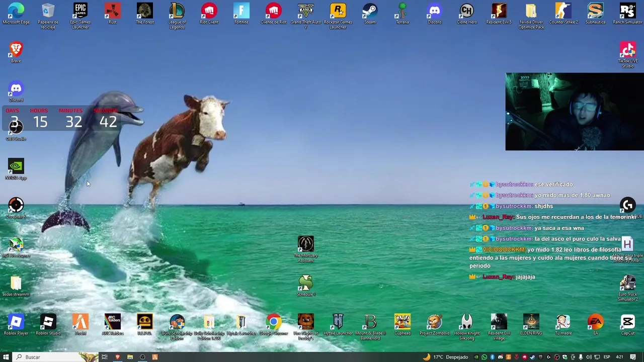The height and width of the screenshot is (362, 644).
Task: Select the Brave browser desktop icon
Action: tap(16, 52)
